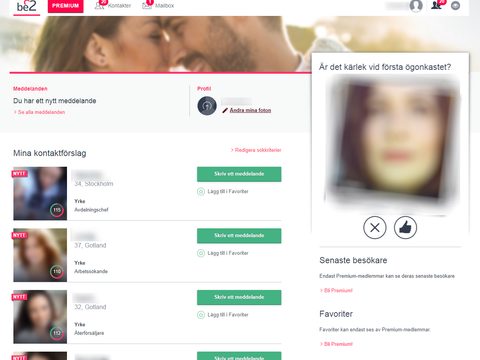Image resolution: width=480 pixels, height=360 pixels.
Task: Click 'Ändra mina foton' link
Action: pyautogui.click(x=250, y=110)
